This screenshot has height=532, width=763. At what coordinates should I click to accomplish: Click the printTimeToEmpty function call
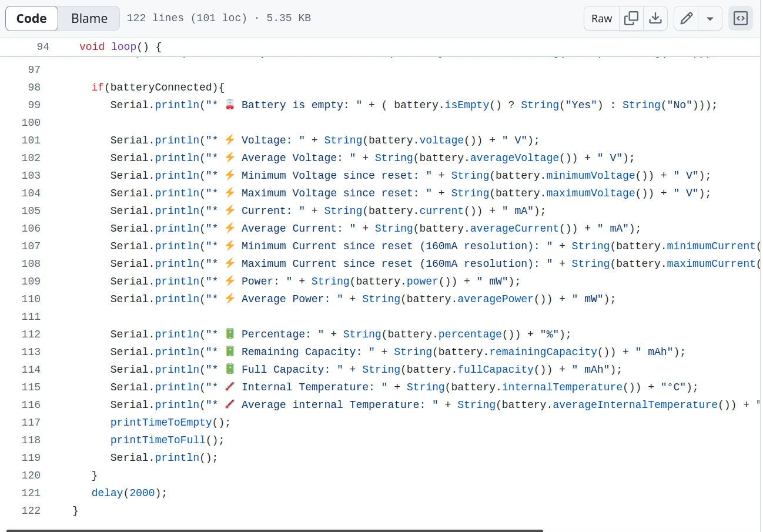click(x=161, y=422)
